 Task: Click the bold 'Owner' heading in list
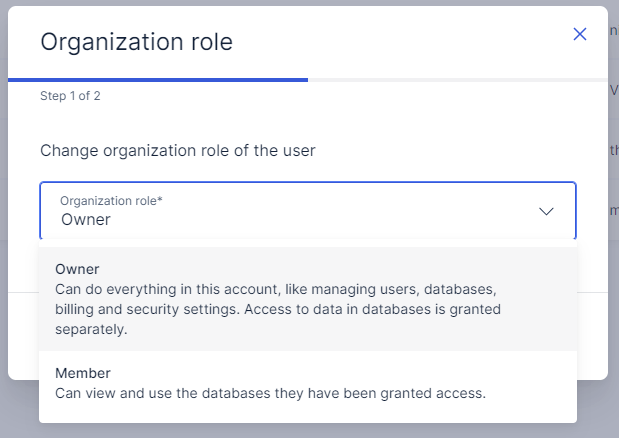pos(77,269)
